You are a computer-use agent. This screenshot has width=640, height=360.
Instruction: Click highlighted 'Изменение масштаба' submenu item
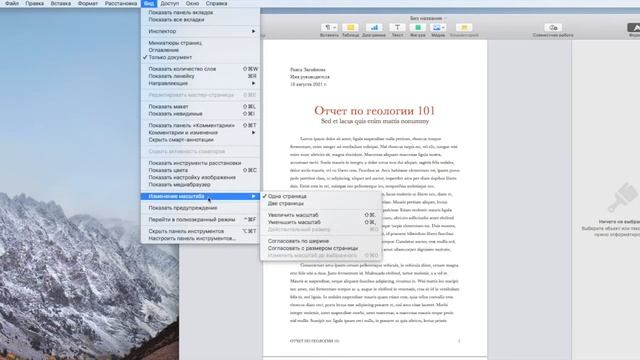coord(200,196)
